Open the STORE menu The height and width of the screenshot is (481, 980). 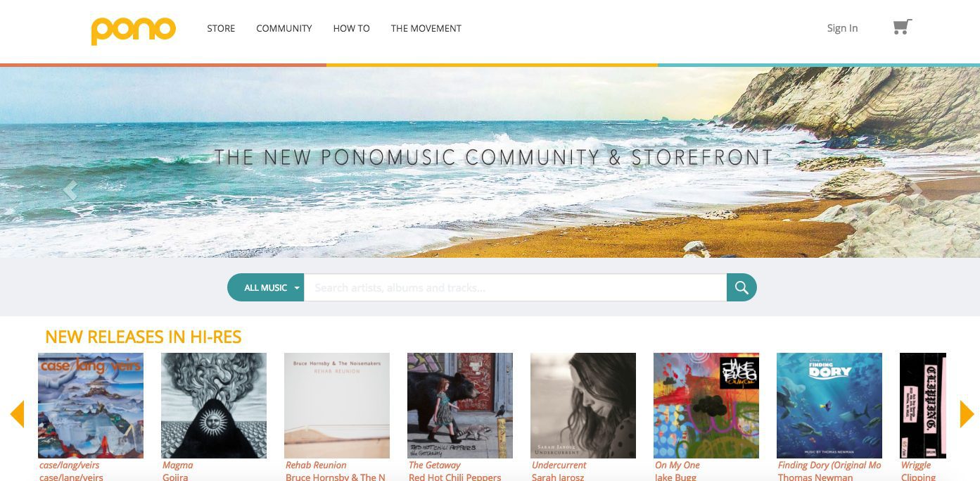click(221, 28)
